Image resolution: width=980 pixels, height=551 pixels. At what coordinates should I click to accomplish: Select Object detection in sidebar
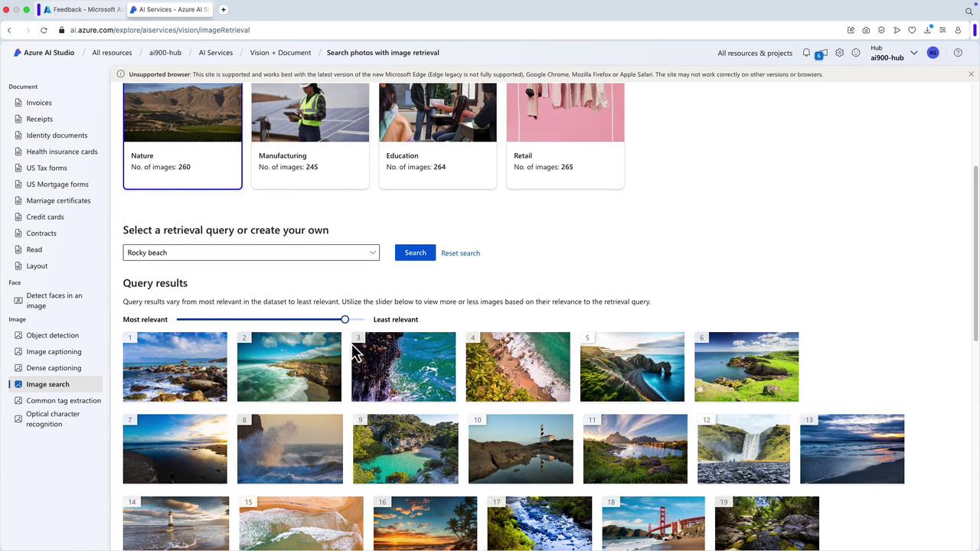coord(53,335)
